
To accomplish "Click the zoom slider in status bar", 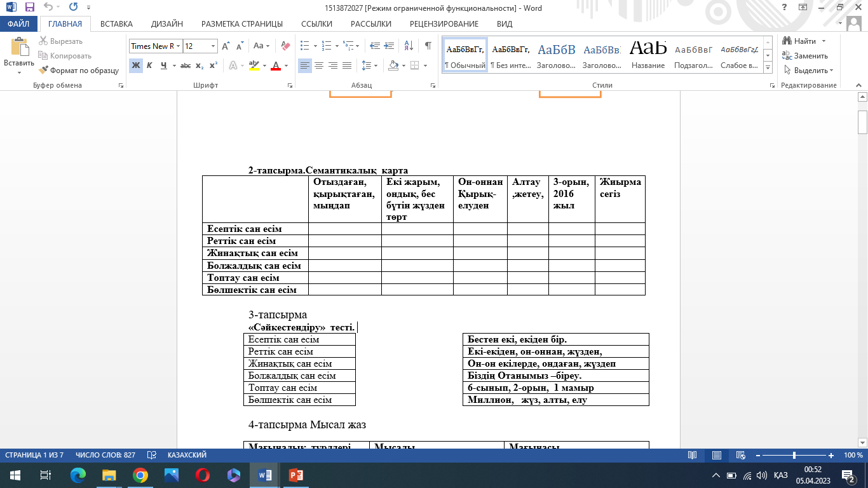I will click(794, 455).
